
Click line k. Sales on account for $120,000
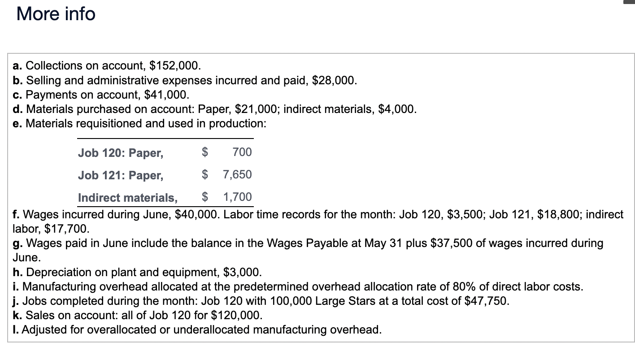pos(137,315)
